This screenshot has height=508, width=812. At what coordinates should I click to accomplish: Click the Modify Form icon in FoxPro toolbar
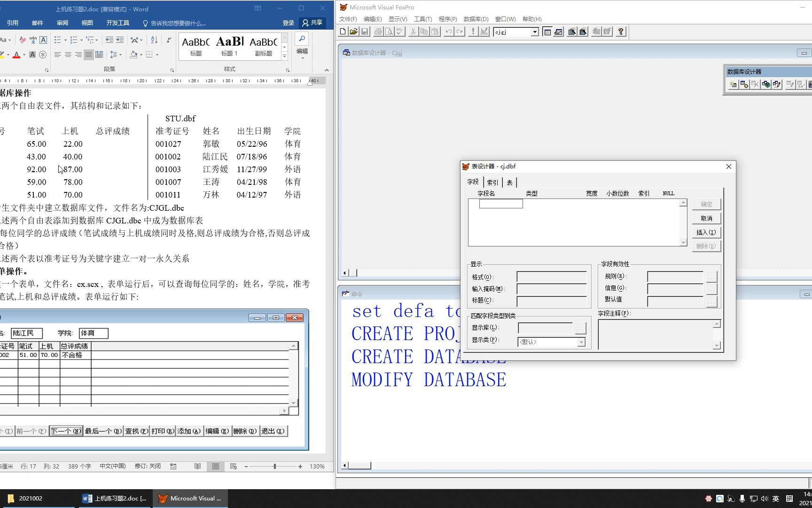click(x=484, y=32)
